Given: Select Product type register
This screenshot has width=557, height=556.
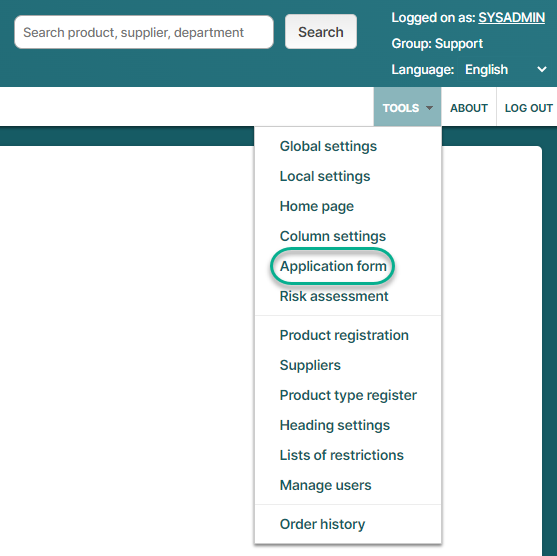Looking at the screenshot, I should 348,395.
